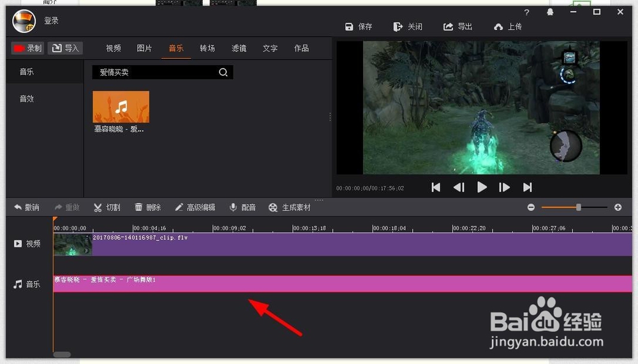Import media with 导入 button
Screen dimensions: 638x364
[65, 48]
